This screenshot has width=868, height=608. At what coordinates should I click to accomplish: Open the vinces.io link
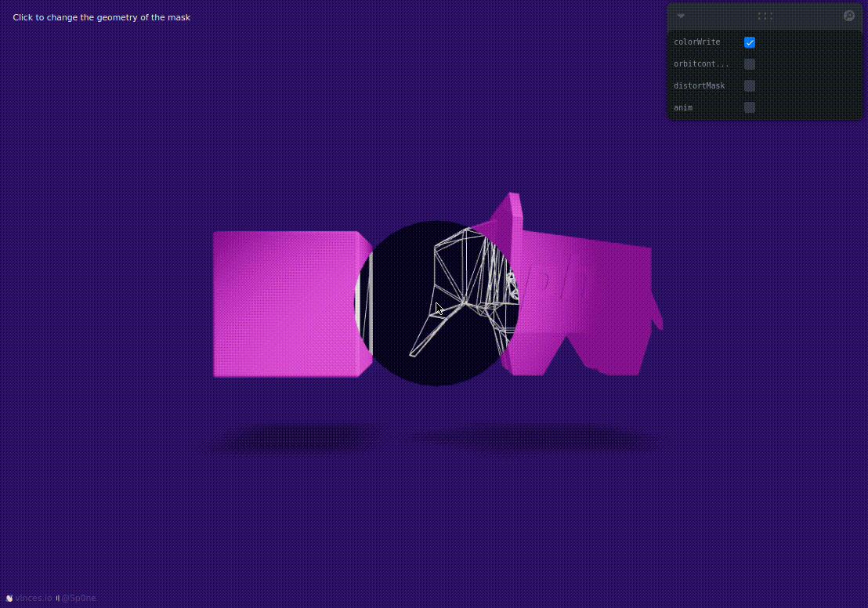[x=33, y=598]
